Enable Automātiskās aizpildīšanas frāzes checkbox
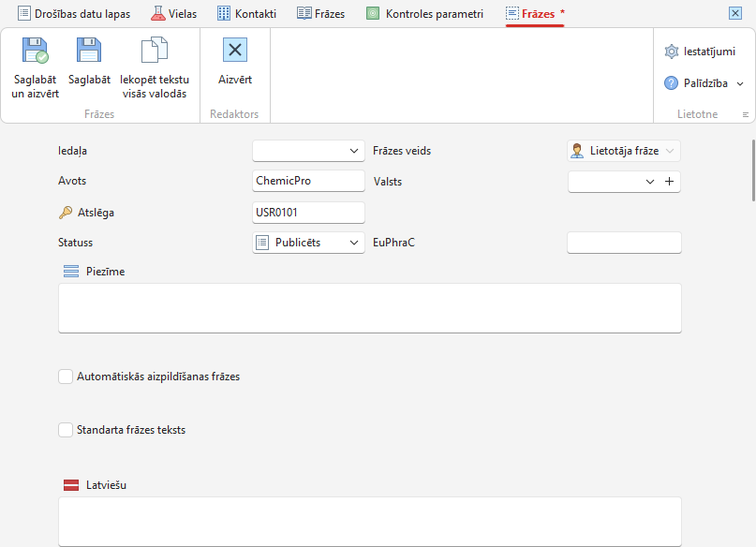The width and height of the screenshot is (756, 547). pos(66,377)
